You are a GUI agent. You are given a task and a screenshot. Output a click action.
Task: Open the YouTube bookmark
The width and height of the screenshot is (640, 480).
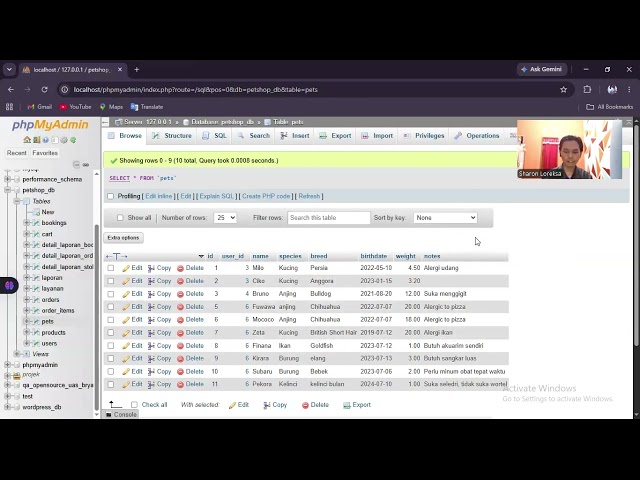coord(76,107)
